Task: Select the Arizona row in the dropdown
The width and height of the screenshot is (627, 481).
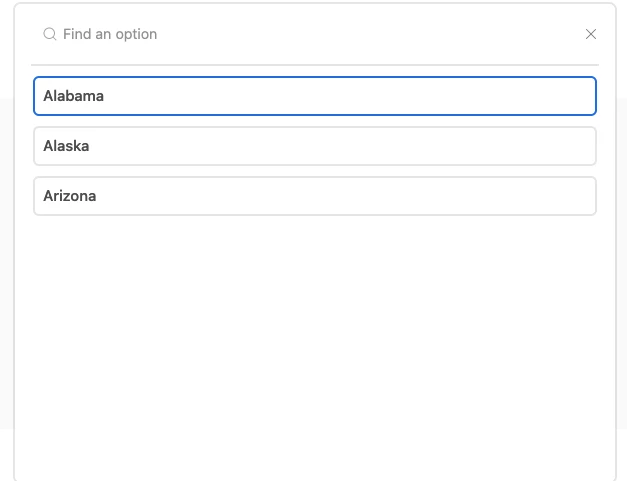Action: (x=315, y=196)
